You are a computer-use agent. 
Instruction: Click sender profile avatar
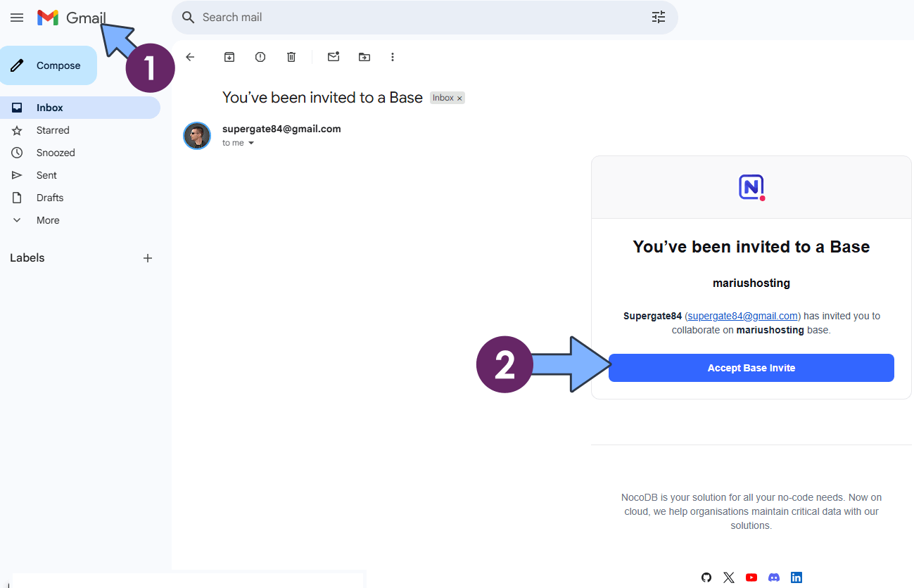[x=197, y=136]
